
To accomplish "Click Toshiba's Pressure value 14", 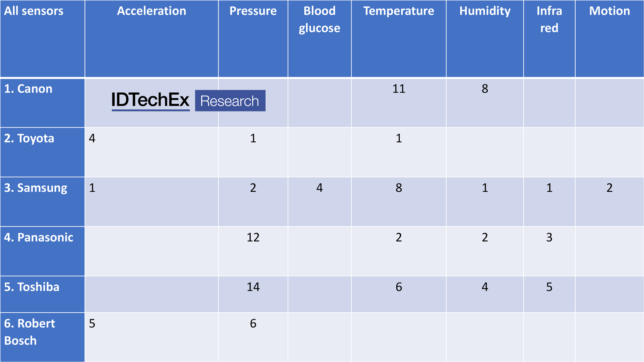I will (x=253, y=287).
